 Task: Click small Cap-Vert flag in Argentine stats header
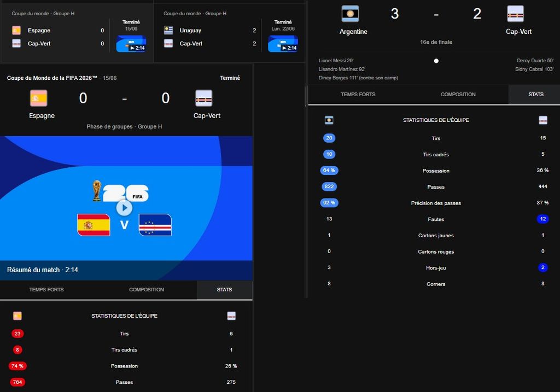tap(543, 120)
